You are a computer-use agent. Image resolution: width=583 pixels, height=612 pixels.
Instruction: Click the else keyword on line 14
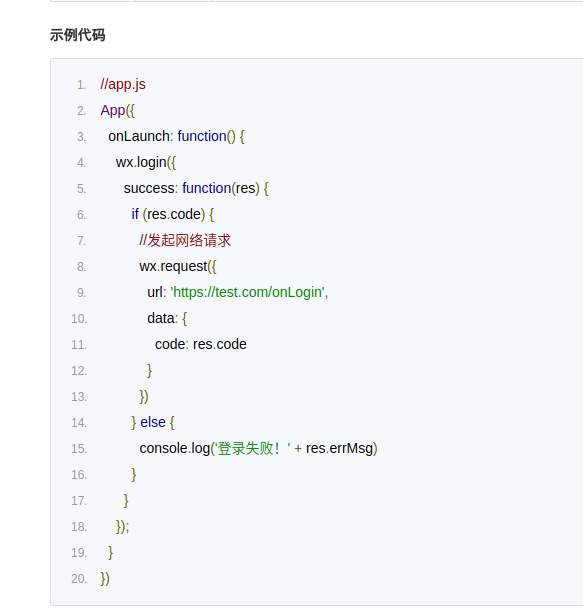pyautogui.click(x=153, y=422)
